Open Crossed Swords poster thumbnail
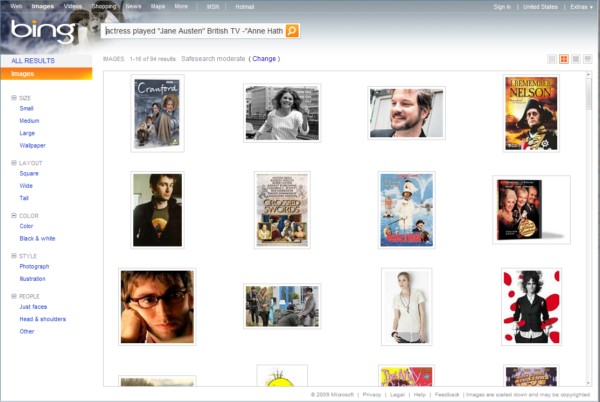 pyautogui.click(x=282, y=210)
